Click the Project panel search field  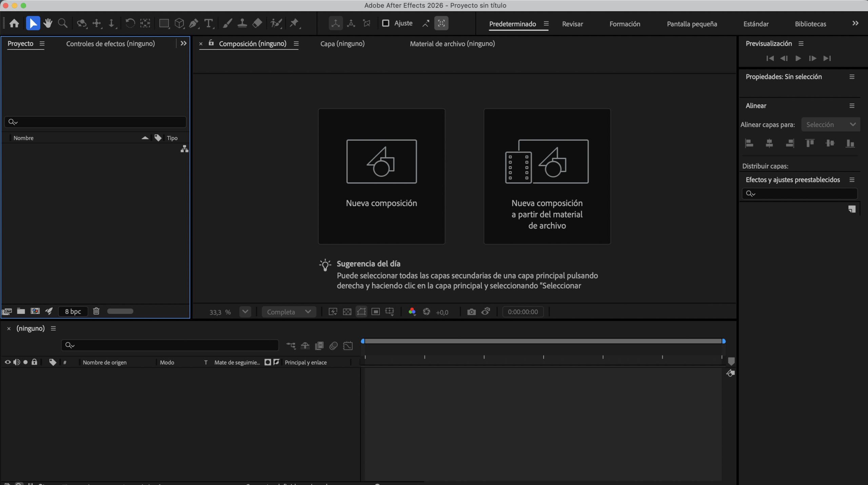pyautogui.click(x=98, y=122)
